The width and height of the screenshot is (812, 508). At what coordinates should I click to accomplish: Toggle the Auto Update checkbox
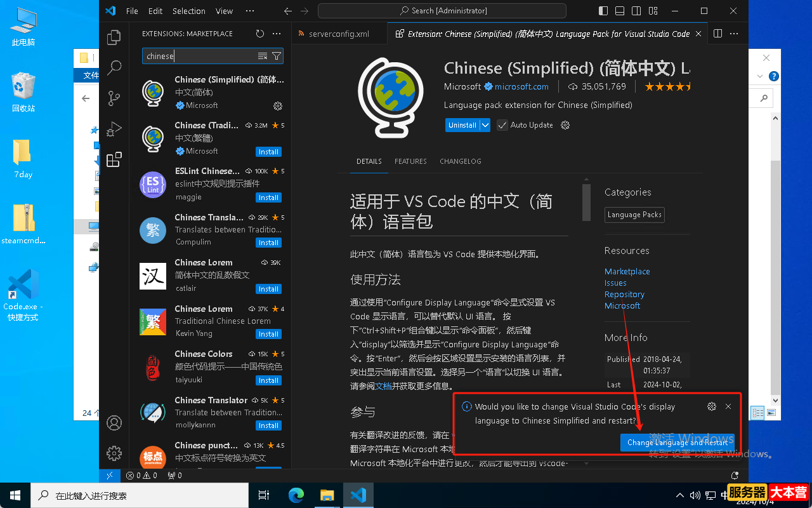pos(502,125)
